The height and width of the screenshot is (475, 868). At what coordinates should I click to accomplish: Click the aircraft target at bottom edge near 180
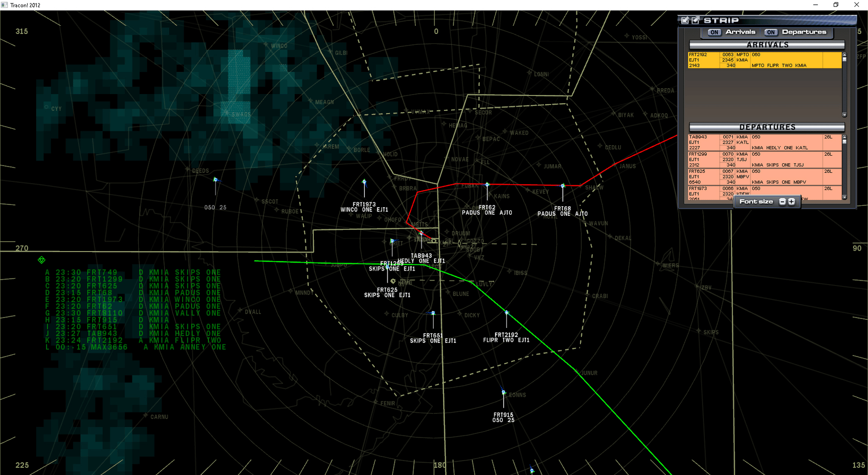tap(532, 471)
